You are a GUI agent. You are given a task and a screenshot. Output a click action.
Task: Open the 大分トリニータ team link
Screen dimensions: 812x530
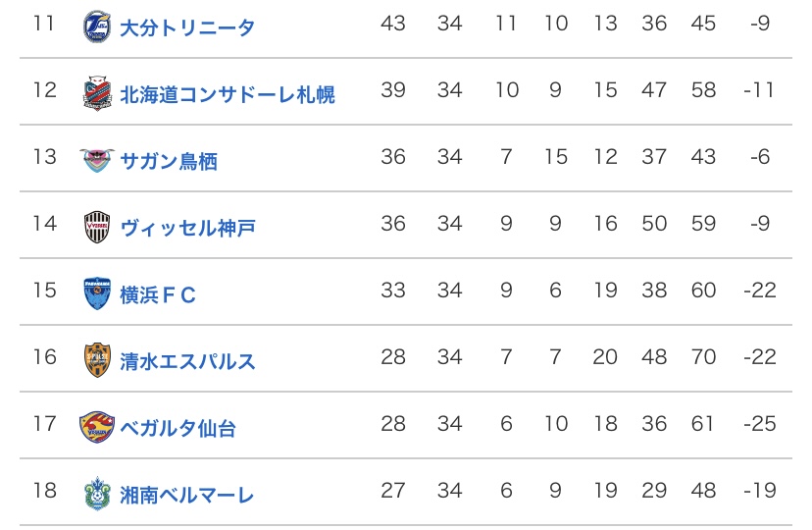click(x=186, y=27)
